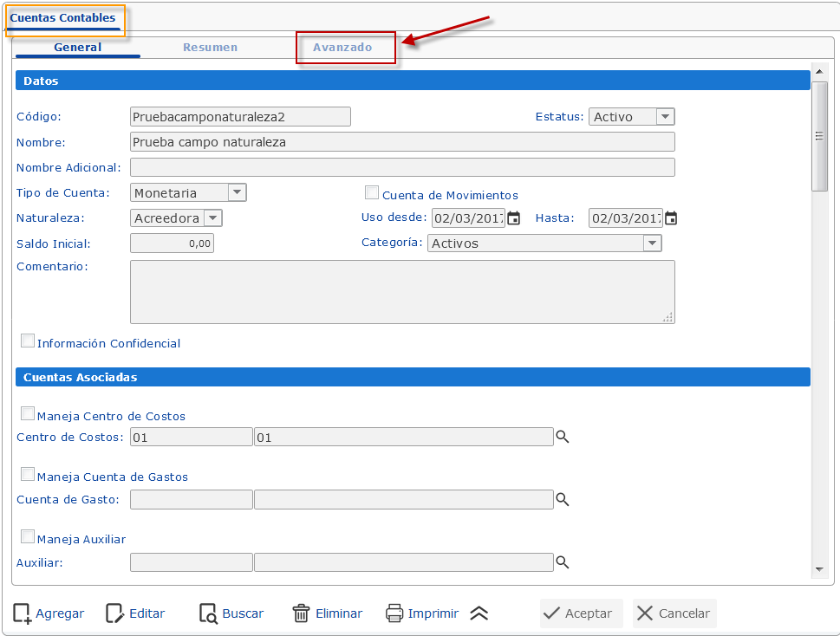Check Información Confidencial
Viewport: 840px width, 636px height.
point(27,341)
